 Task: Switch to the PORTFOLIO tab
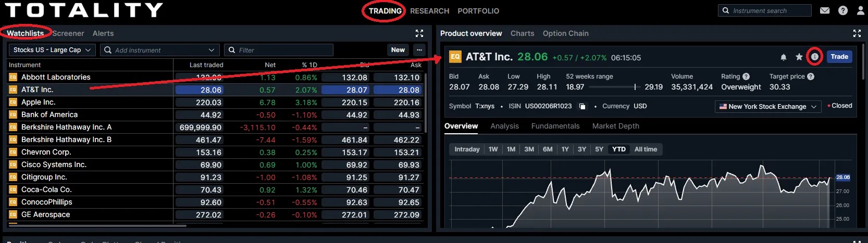[478, 11]
